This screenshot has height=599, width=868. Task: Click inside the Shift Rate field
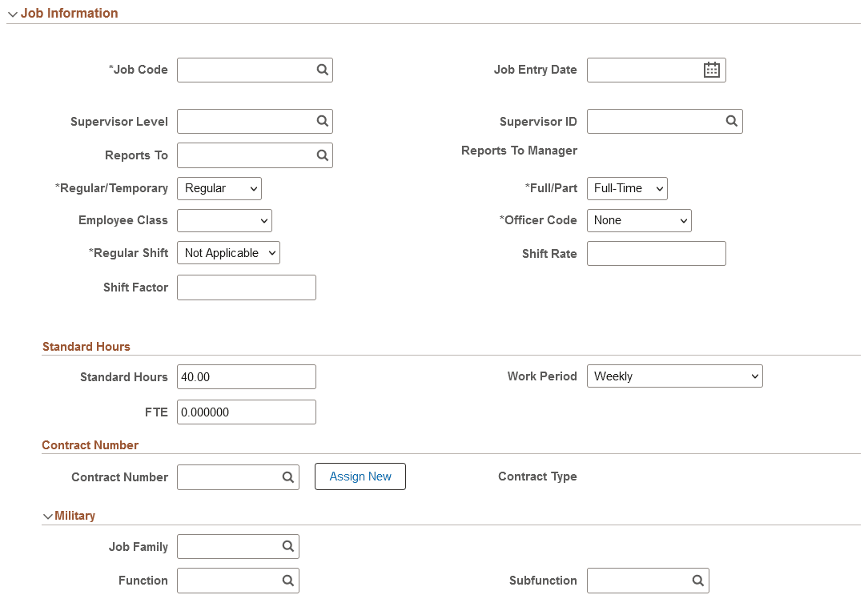click(656, 253)
